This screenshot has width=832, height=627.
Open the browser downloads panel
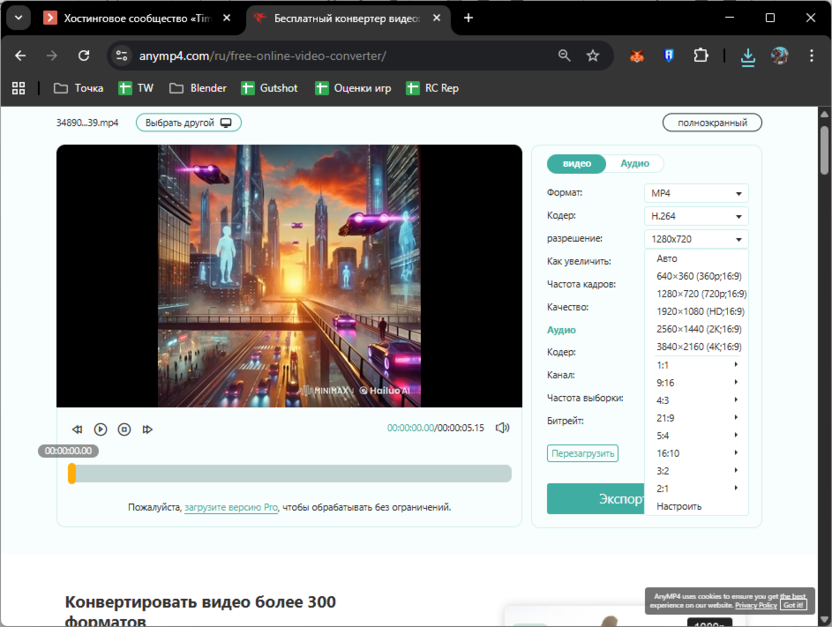pyautogui.click(x=748, y=56)
